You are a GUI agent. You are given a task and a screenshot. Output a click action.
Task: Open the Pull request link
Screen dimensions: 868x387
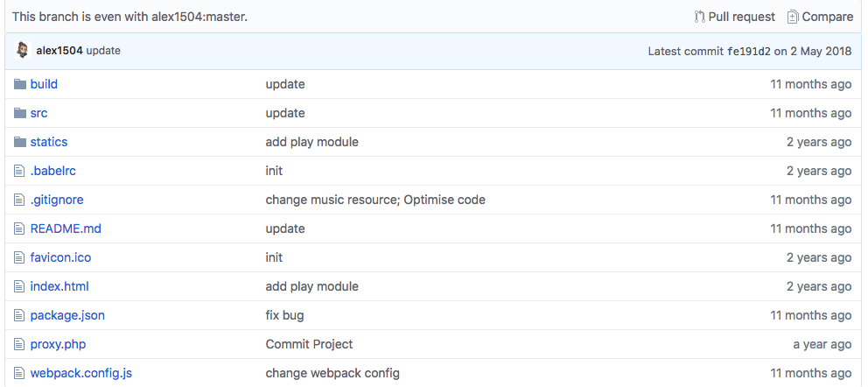pos(734,17)
